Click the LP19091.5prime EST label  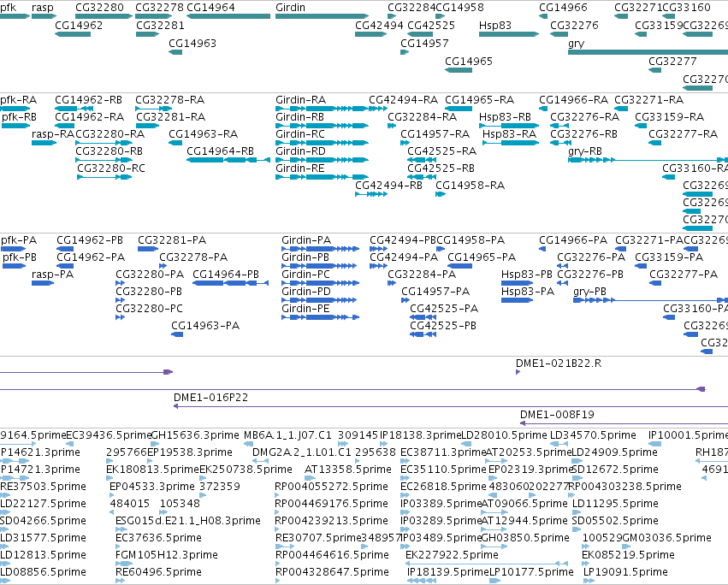point(625,572)
